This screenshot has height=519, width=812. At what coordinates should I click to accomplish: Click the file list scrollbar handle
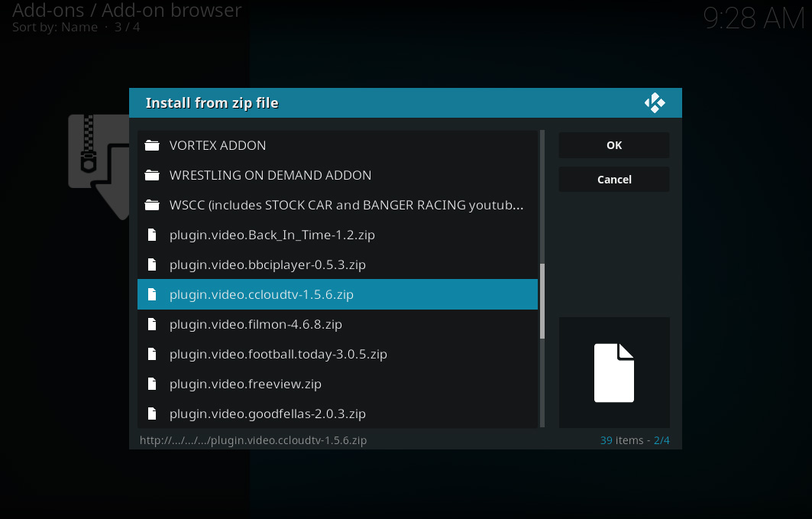(542, 301)
